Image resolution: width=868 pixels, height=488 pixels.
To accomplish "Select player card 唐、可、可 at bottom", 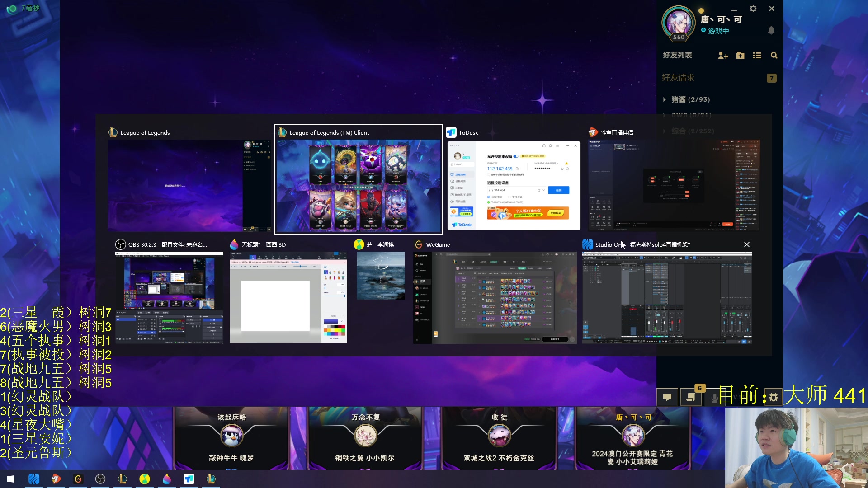I will point(633,438).
